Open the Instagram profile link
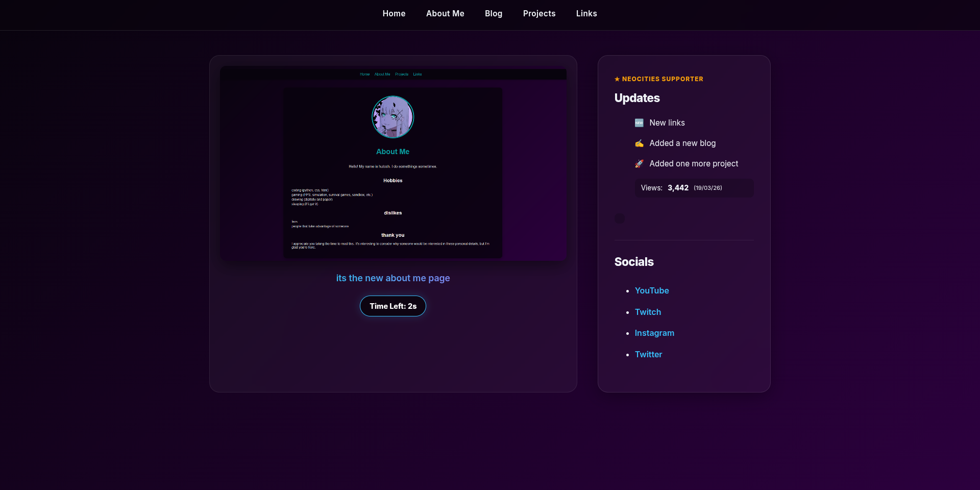 [x=654, y=333]
